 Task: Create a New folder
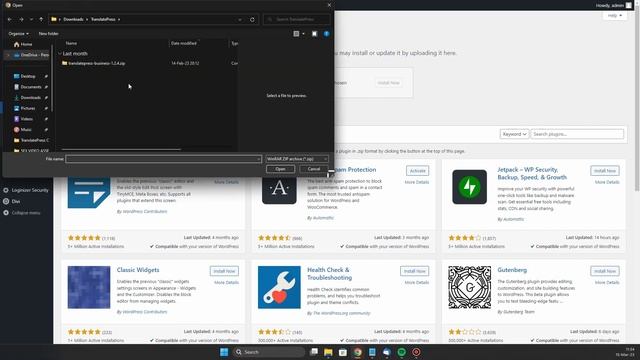coord(49,33)
